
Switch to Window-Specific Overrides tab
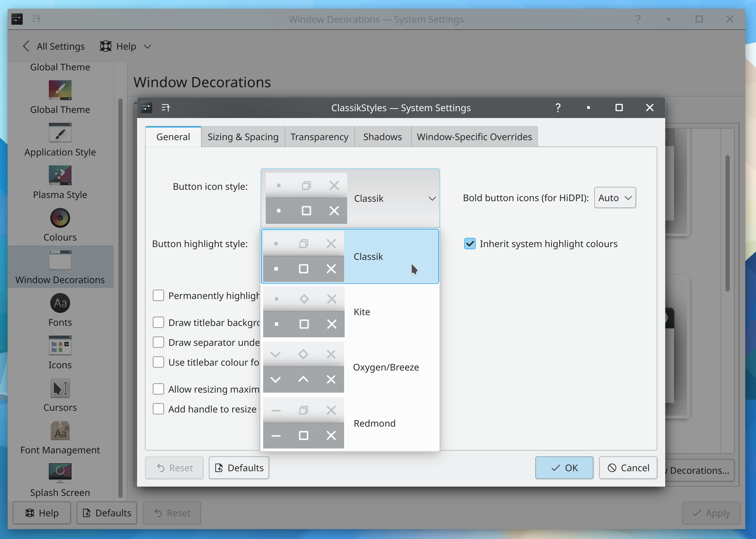(474, 136)
